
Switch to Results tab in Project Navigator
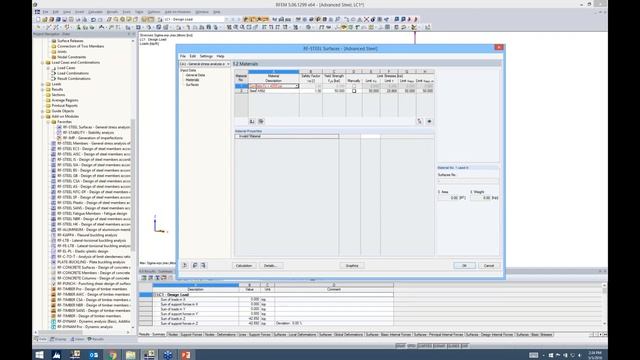tap(96, 339)
